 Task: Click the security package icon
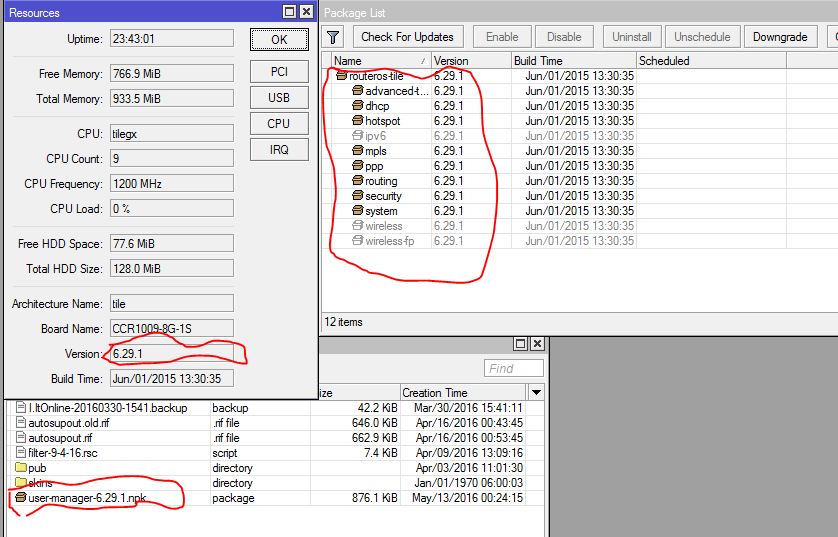pyautogui.click(x=358, y=196)
